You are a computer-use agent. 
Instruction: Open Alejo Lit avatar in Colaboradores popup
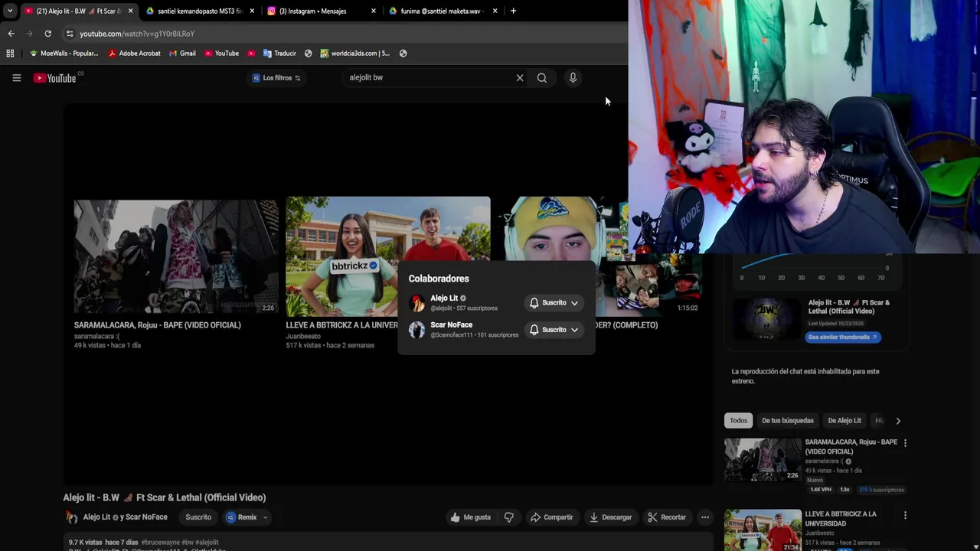tap(416, 303)
